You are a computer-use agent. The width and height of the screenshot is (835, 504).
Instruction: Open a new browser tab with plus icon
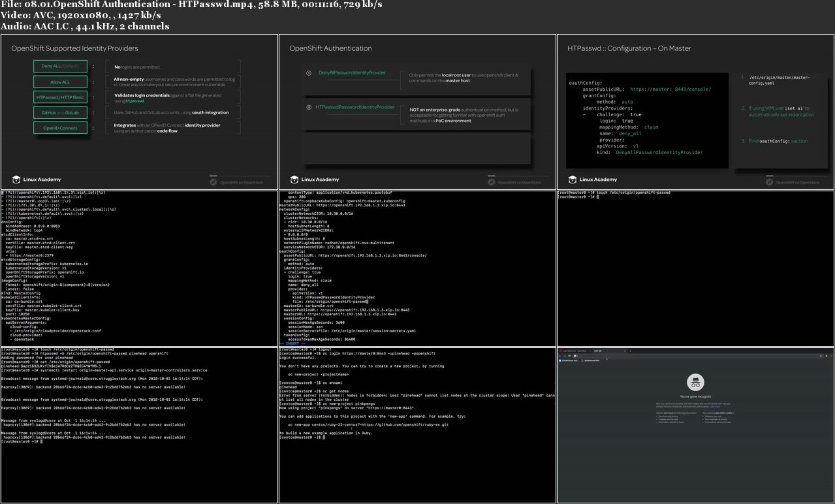(x=631, y=351)
